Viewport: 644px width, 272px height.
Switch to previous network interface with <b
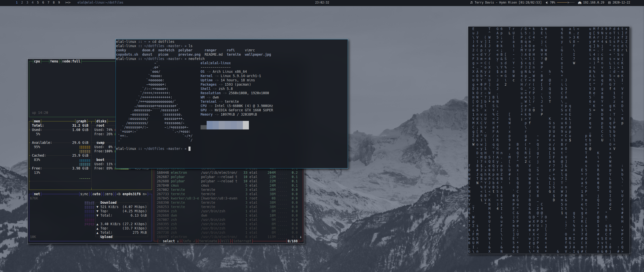119,194
